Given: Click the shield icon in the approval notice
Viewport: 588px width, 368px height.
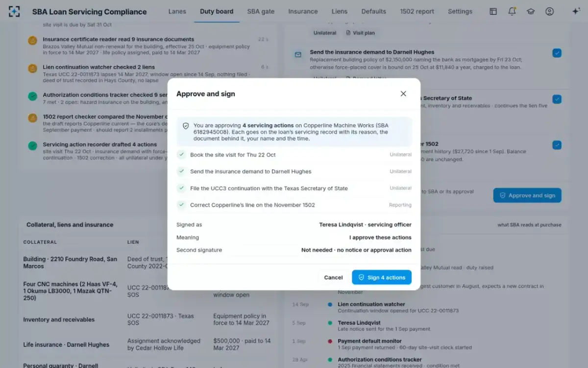Looking at the screenshot, I should pos(186,126).
